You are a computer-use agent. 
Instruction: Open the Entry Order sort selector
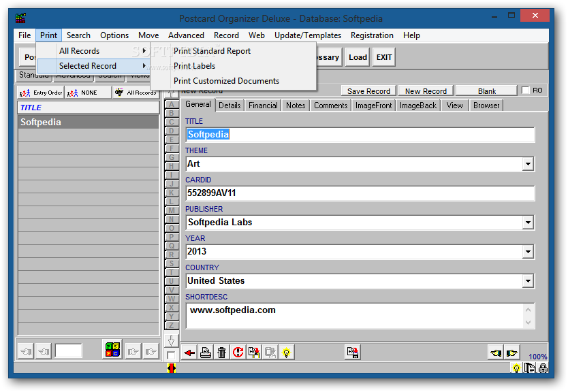tap(41, 93)
